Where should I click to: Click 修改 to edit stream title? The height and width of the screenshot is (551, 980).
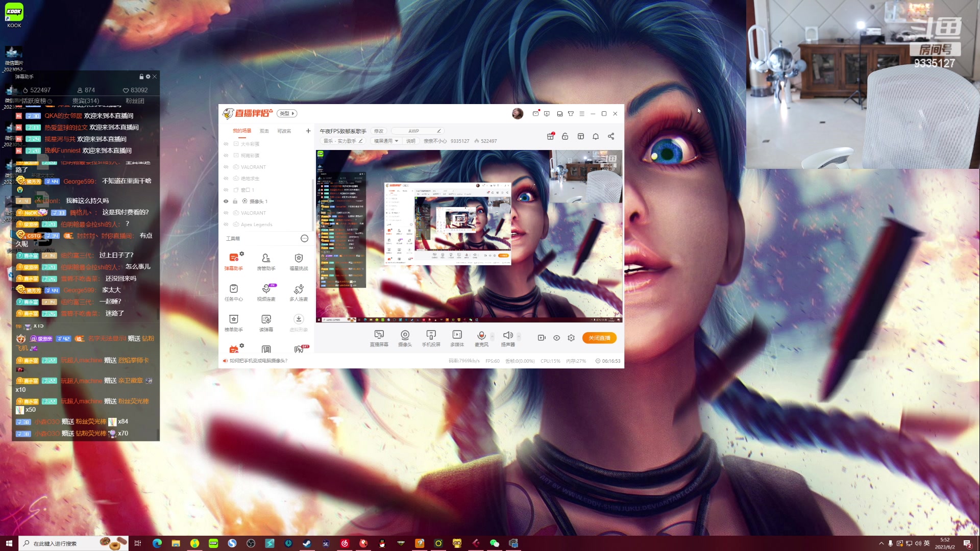coord(379,131)
